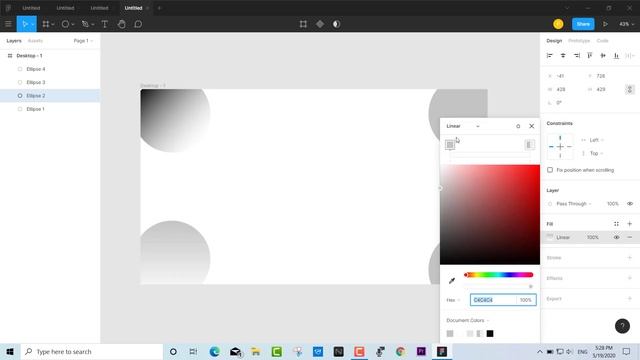Switch to the Layers tab
The width and height of the screenshot is (640, 360).
tap(14, 41)
